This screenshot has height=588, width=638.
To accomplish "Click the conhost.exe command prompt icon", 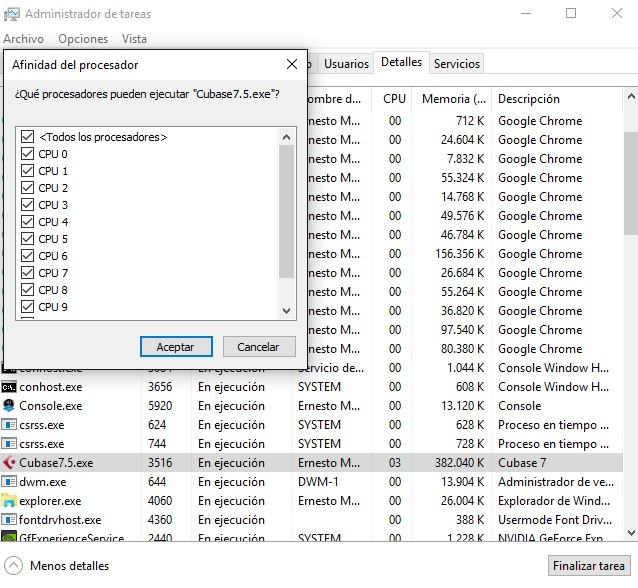I will [9, 387].
